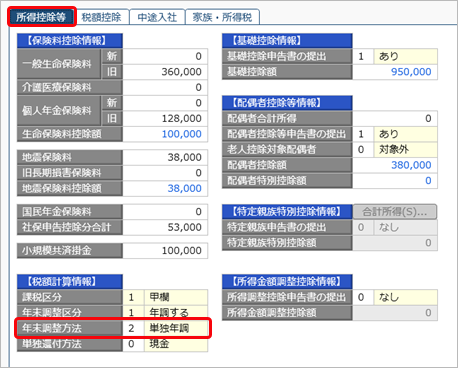This screenshot has height=368, width=458.
Task: Select the 国民年金保険料 amount field
Action: (165, 212)
